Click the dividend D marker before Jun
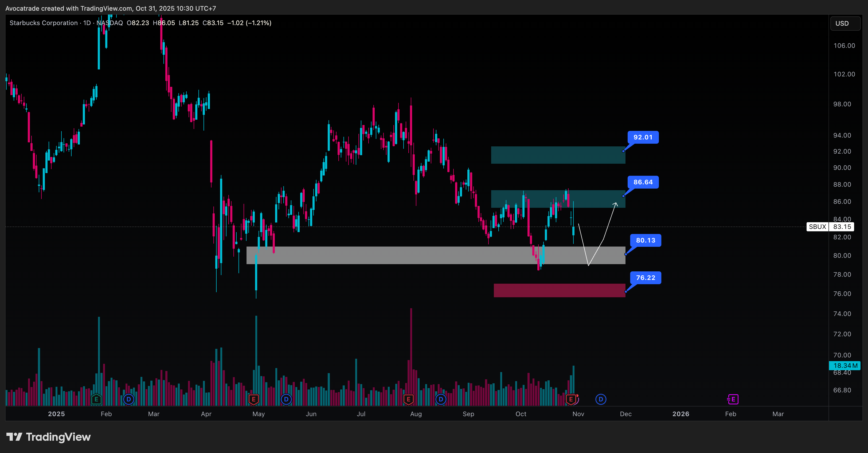 pyautogui.click(x=286, y=399)
